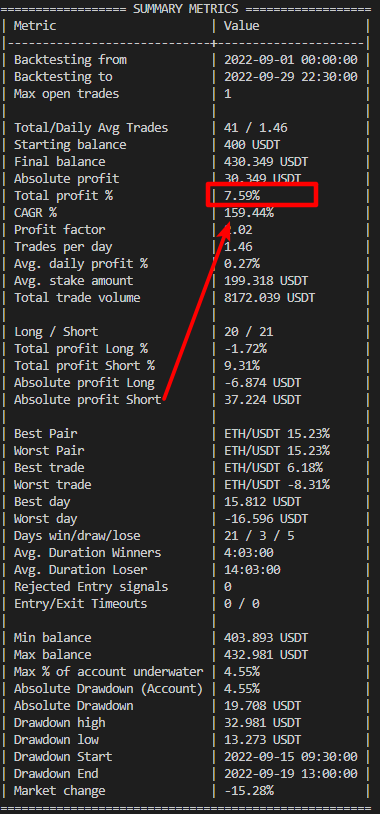Select the CAGR value 159.44%
Viewport: 380px width, 814px height.
coord(249,213)
